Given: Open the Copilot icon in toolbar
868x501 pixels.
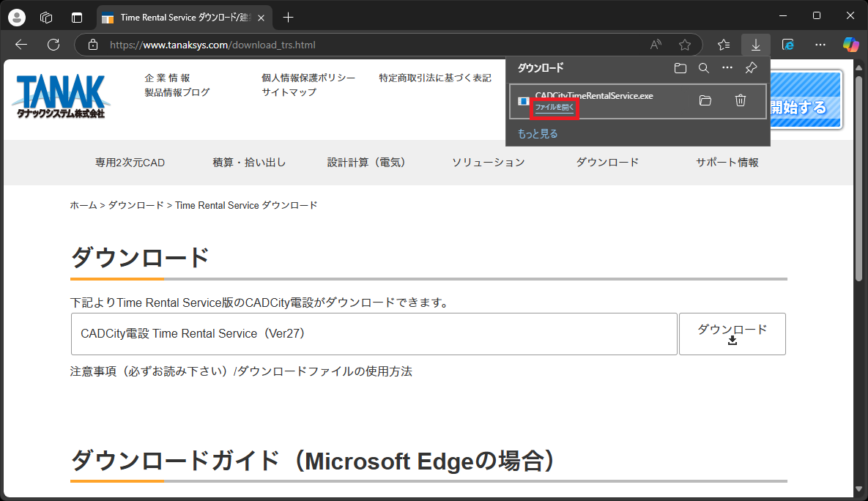Looking at the screenshot, I should [850, 45].
